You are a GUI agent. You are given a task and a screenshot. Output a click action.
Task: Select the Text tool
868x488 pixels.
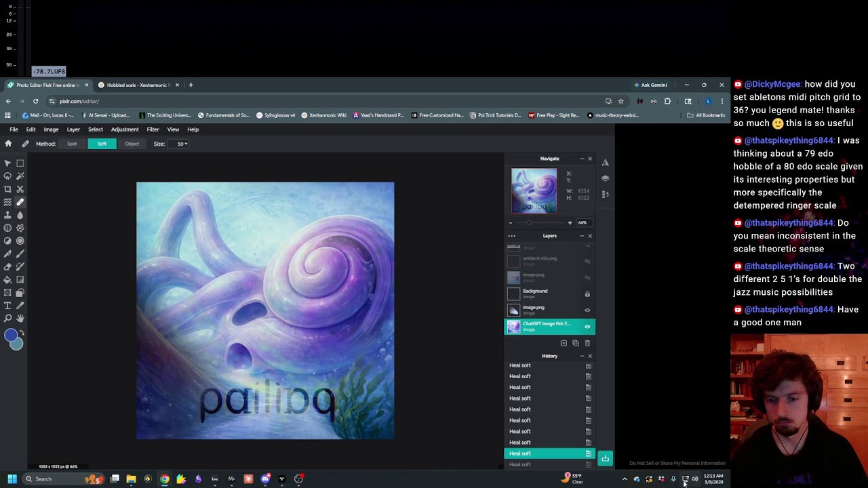[7, 306]
